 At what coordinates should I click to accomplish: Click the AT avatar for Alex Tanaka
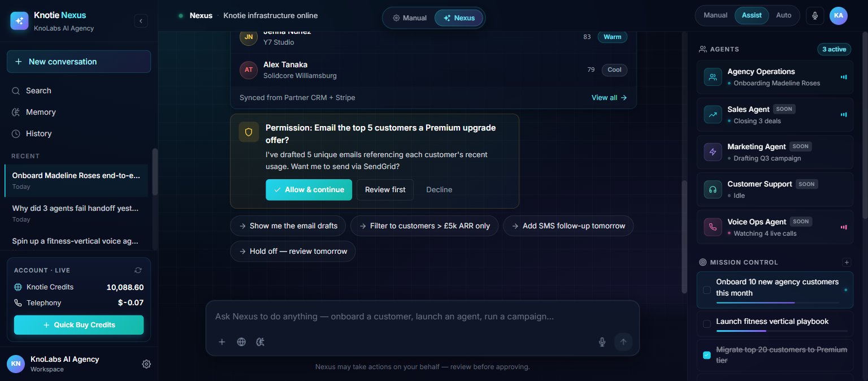pos(249,70)
